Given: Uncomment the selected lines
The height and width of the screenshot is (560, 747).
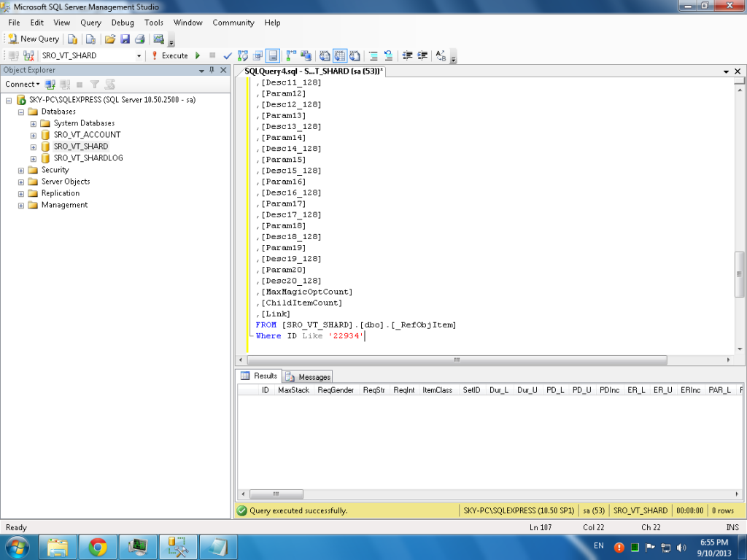Looking at the screenshot, I should click(389, 55).
